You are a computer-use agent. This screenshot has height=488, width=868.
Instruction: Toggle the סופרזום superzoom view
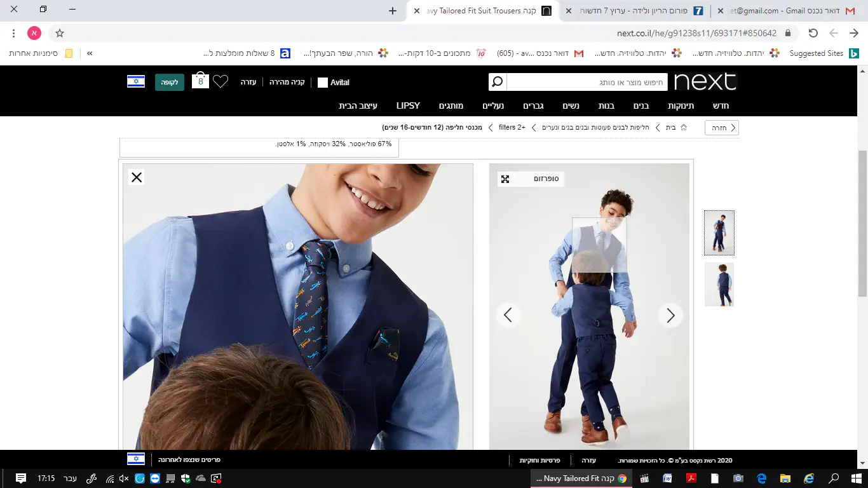click(531, 179)
